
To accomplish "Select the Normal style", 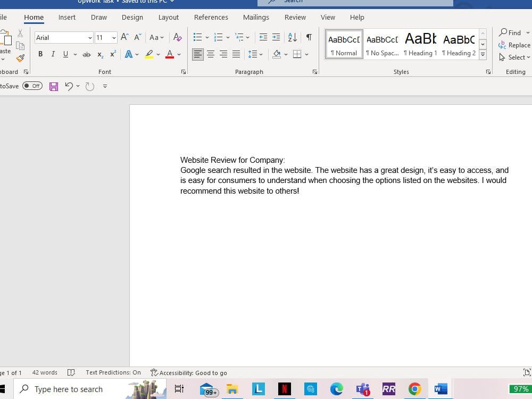I will click(344, 45).
